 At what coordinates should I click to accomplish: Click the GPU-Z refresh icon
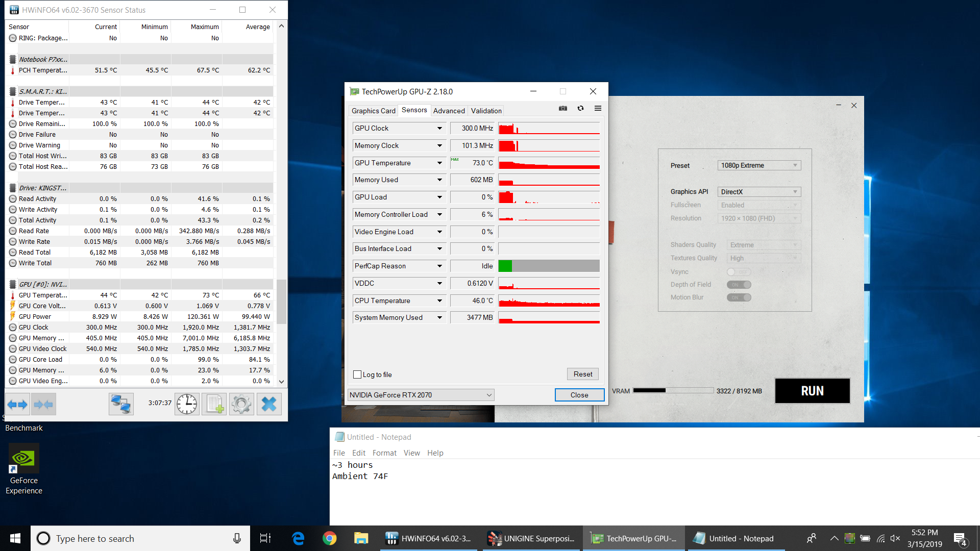tap(580, 108)
